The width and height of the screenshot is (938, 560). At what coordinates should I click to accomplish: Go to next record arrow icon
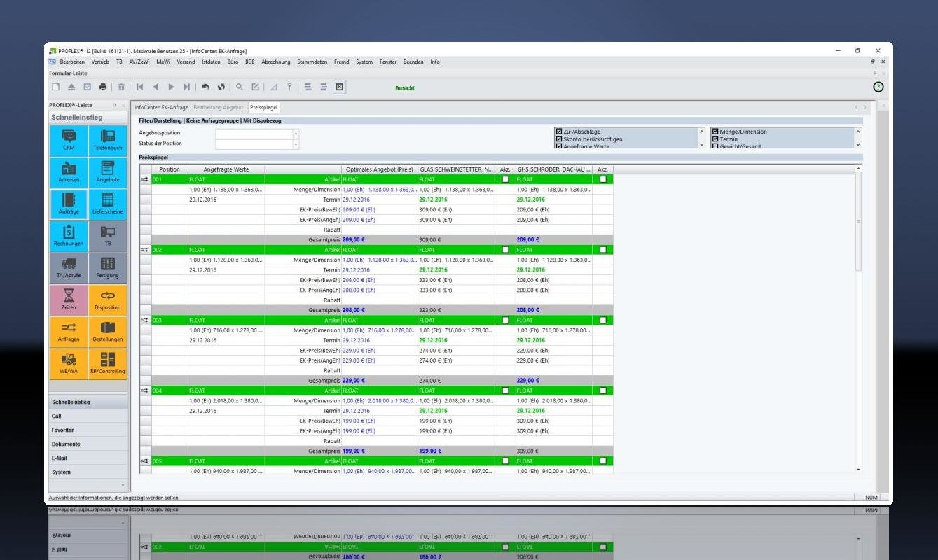point(171,87)
